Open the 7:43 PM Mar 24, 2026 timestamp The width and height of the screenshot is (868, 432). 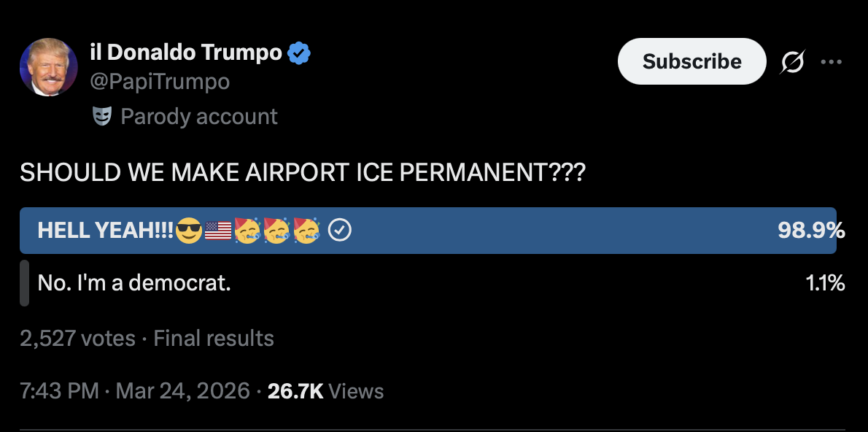coord(134,391)
